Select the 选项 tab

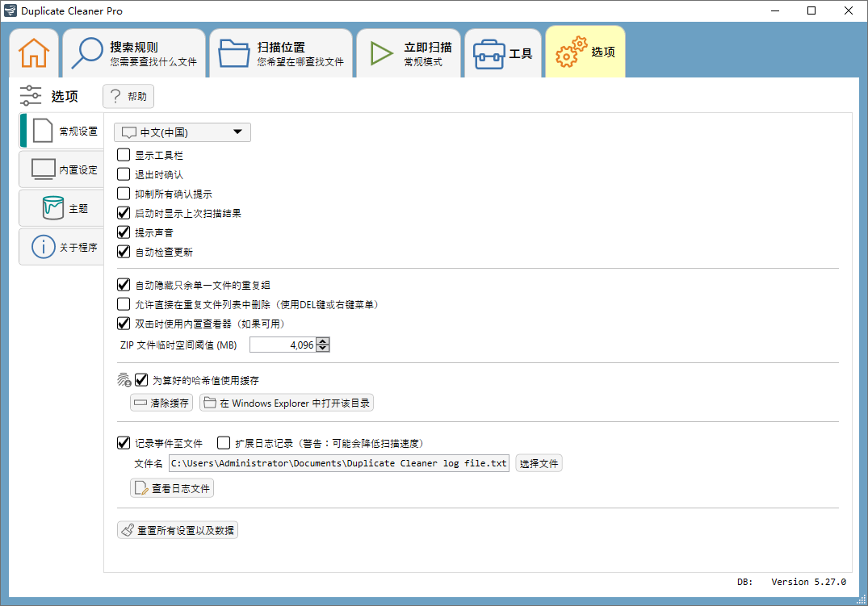(585, 52)
